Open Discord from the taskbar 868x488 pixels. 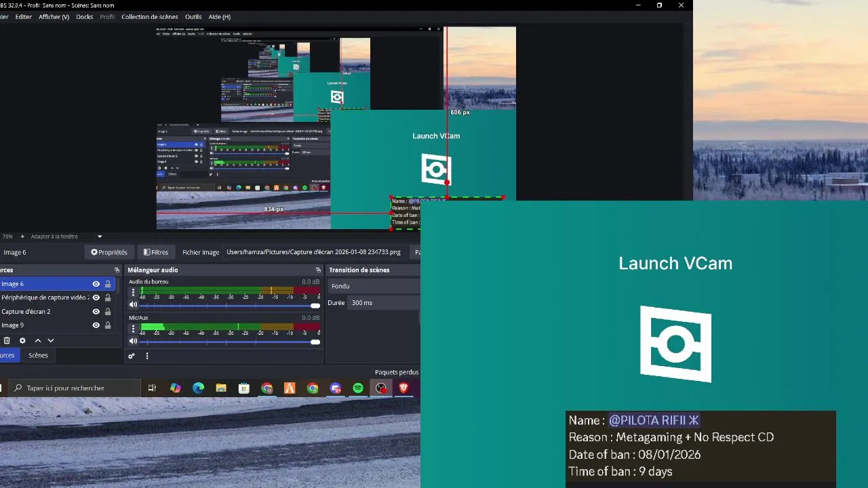336,388
